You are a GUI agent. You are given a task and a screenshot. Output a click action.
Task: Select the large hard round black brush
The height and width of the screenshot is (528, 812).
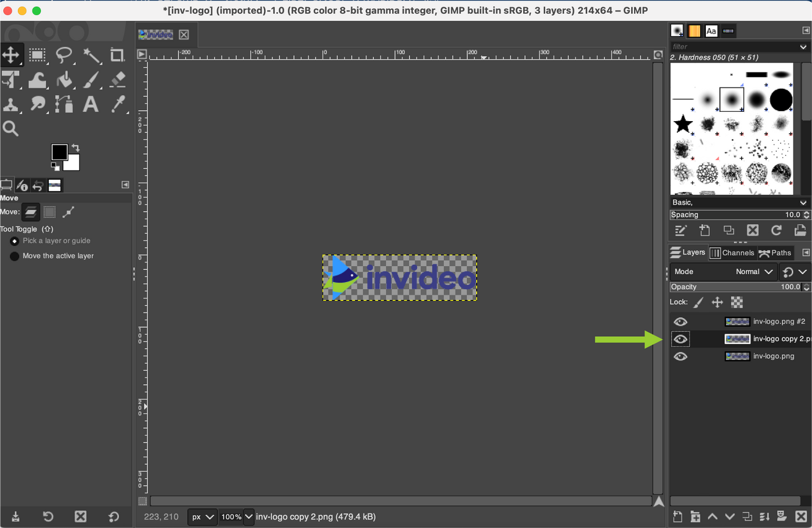(781, 100)
